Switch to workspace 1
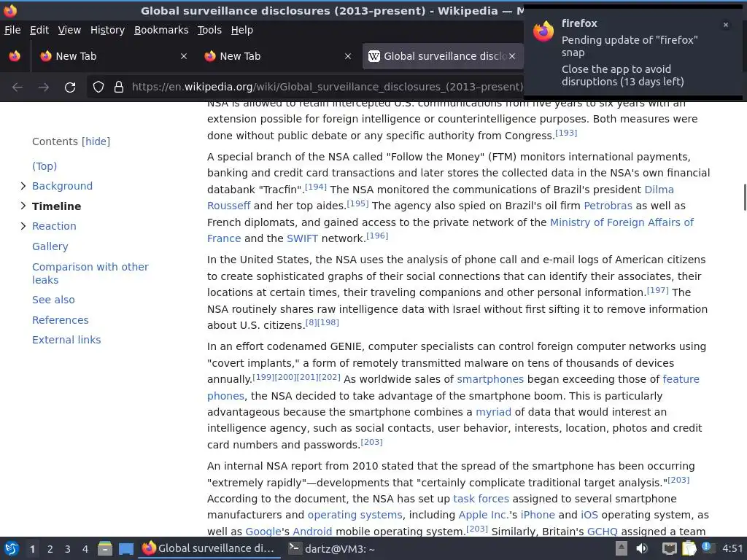Screen dimensions: 747x560 point(32,549)
